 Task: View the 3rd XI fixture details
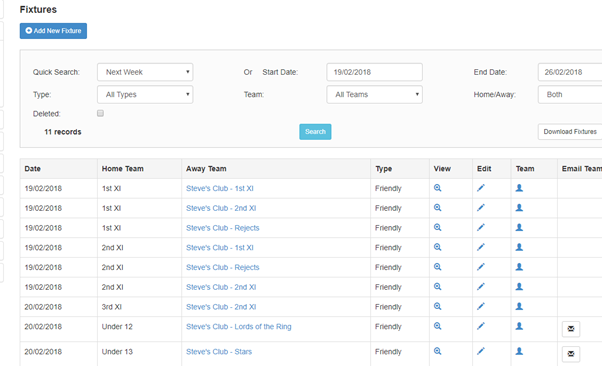coord(437,306)
